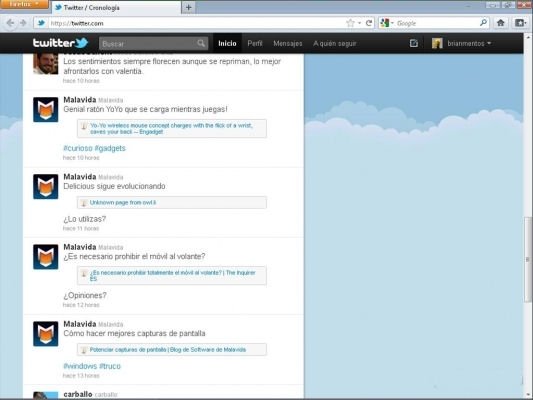The width and height of the screenshot is (533, 400).
Task: Open a new tab with plus button
Action: pyautogui.click(x=189, y=7)
